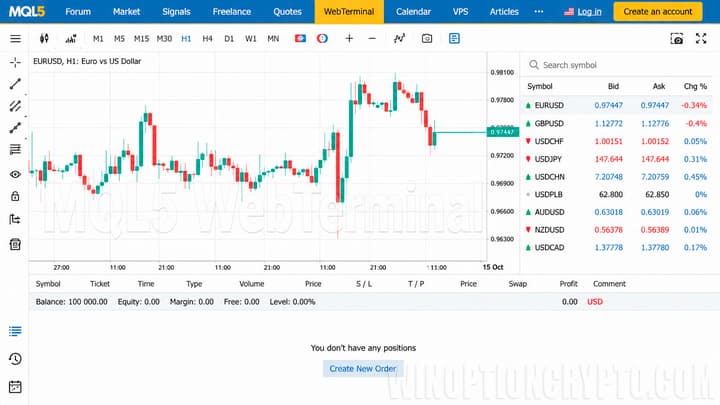Change chart type with the candlestick icon

(44, 39)
